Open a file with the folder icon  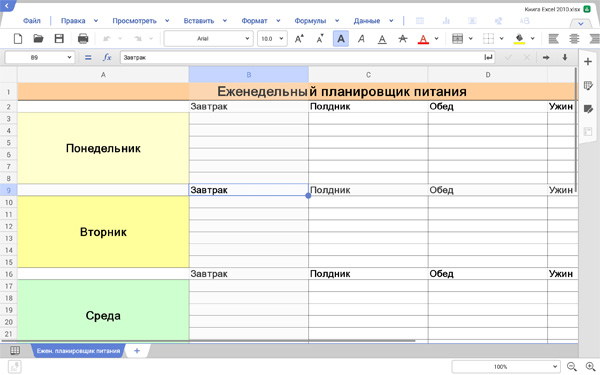coord(38,39)
